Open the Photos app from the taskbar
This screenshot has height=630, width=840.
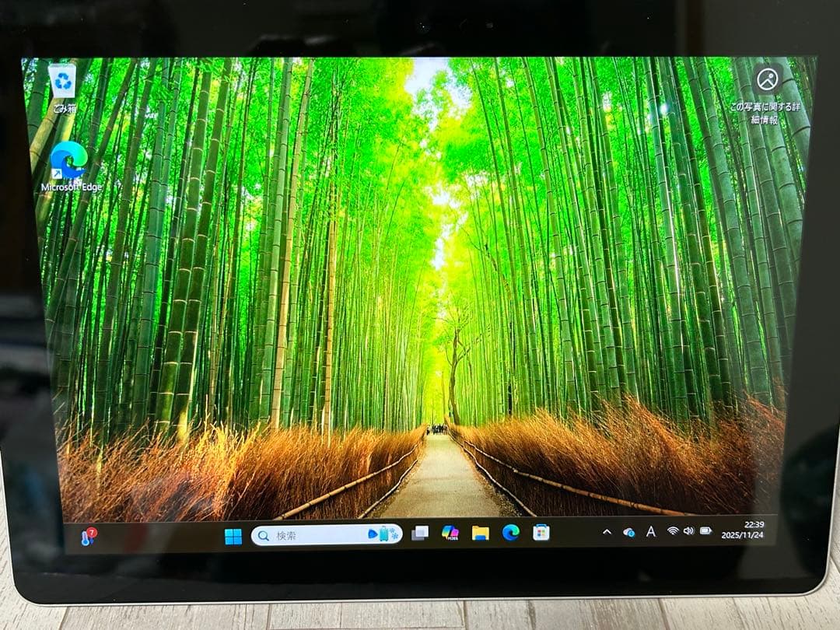450,533
